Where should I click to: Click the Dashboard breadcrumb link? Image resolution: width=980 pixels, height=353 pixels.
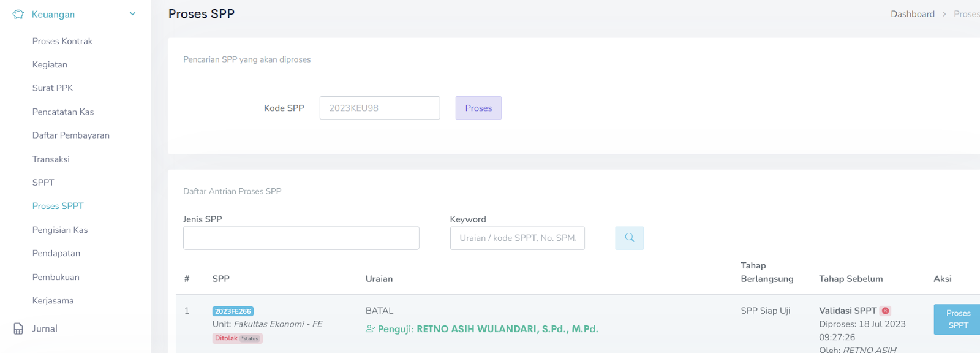pyautogui.click(x=912, y=14)
